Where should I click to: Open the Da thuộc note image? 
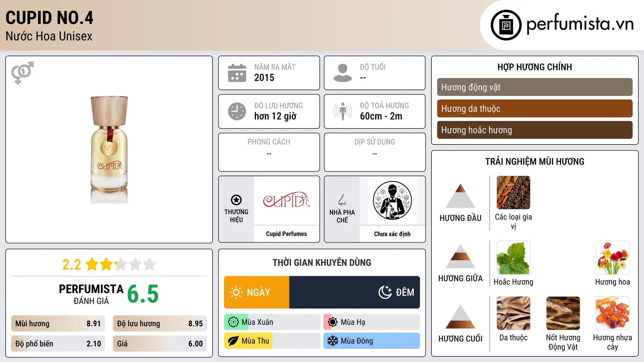click(514, 313)
